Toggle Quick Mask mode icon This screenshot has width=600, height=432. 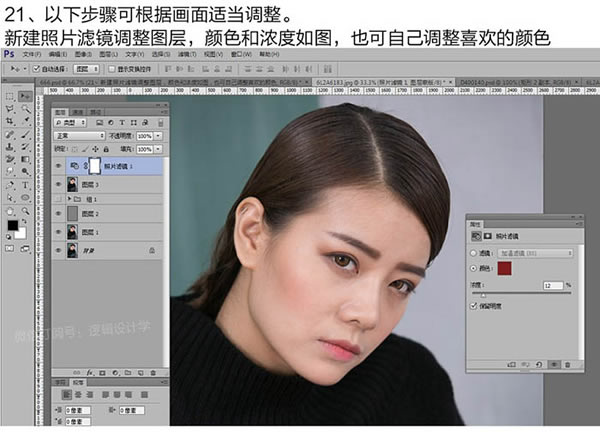click(10, 249)
